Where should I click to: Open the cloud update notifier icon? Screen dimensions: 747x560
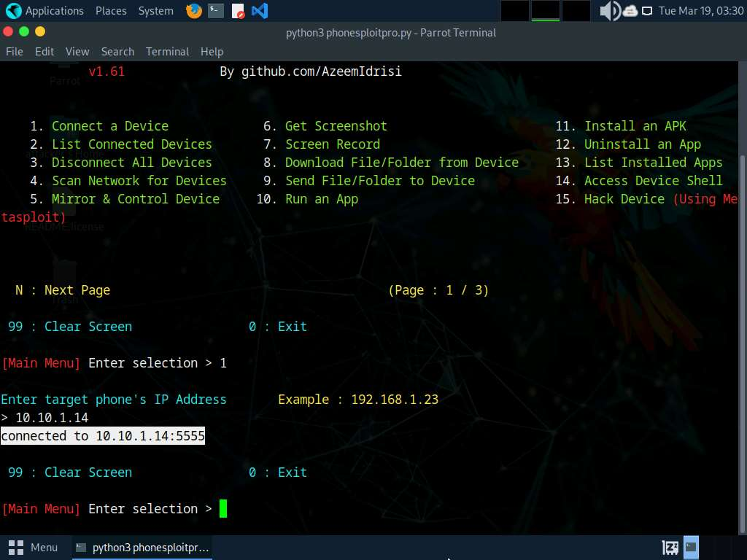click(630, 11)
